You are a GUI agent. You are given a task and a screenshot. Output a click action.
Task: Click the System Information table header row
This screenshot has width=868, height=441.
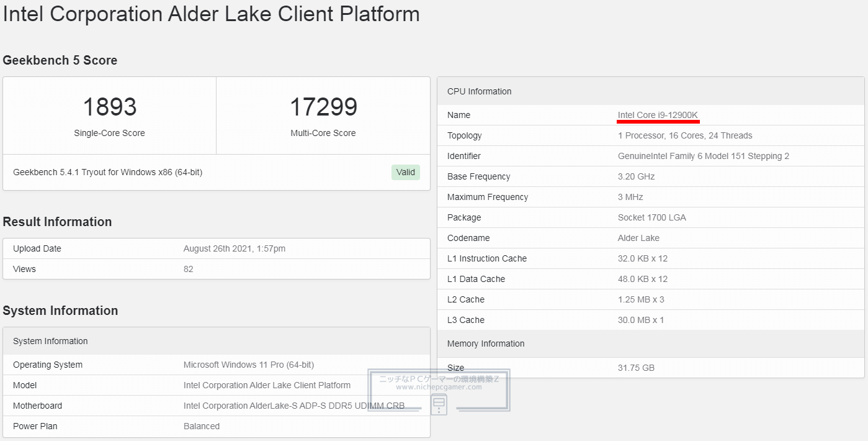[217, 341]
